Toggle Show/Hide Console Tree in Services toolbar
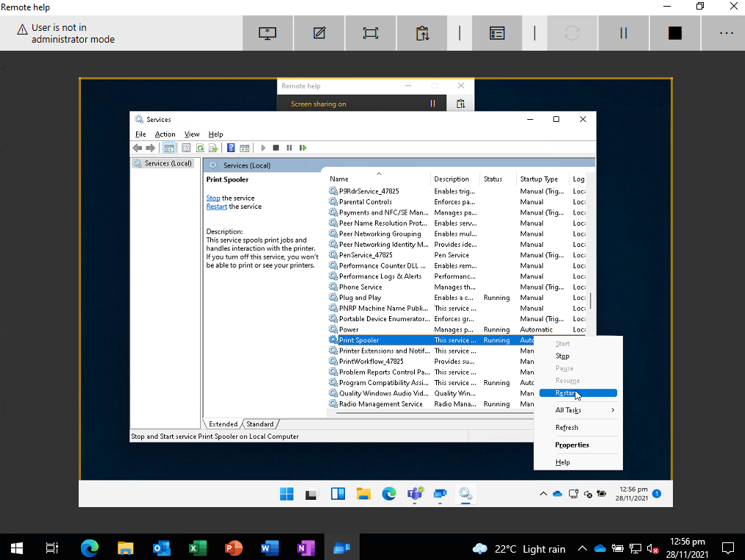 click(x=168, y=148)
